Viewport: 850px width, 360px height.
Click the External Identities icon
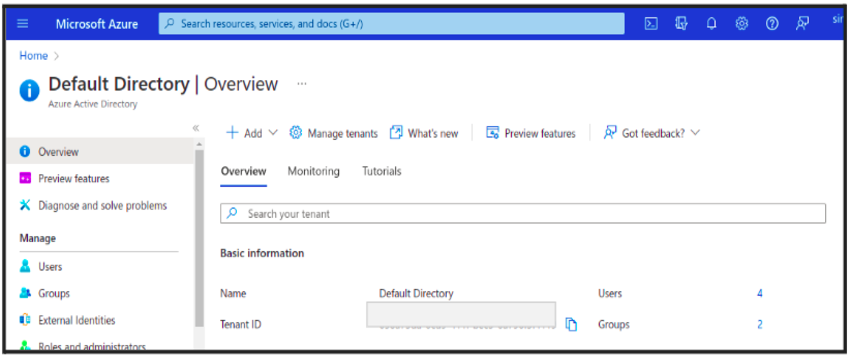25,320
